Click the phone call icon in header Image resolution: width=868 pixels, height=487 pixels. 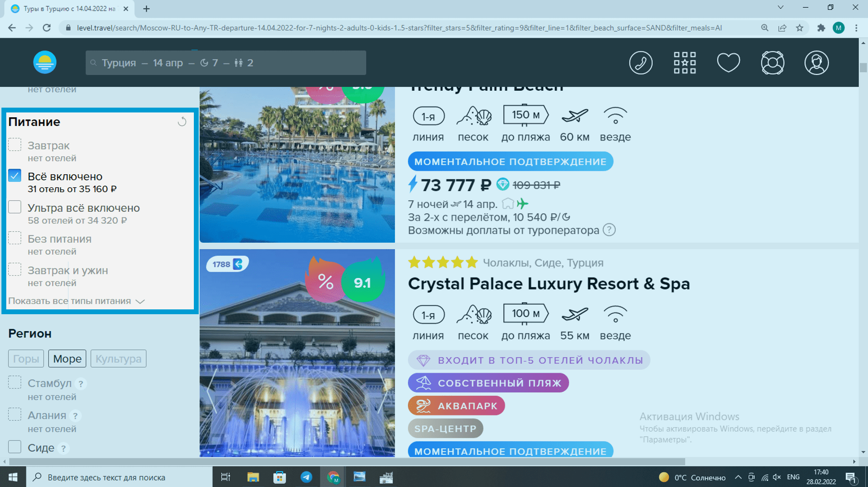[640, 63]
